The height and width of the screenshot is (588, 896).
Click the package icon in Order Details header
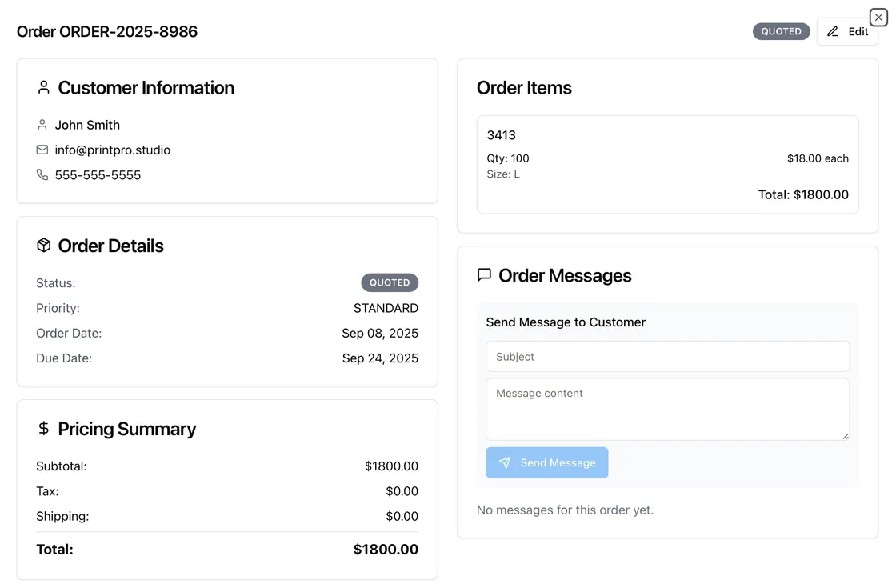[43, 246]
